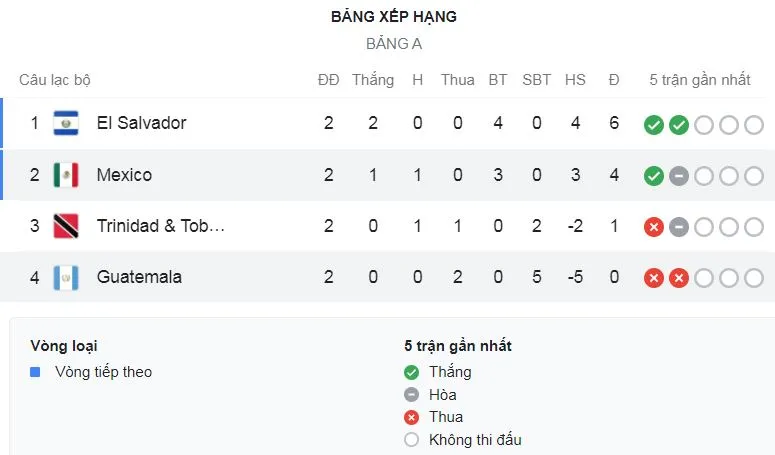The image size is (775, 455).
Task: Click the Trinidad & Tobago flag icon
Action: tap(66, 226)
